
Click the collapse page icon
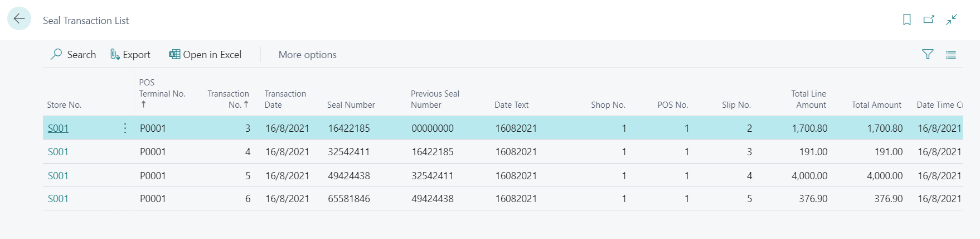(x=952, y=20)
